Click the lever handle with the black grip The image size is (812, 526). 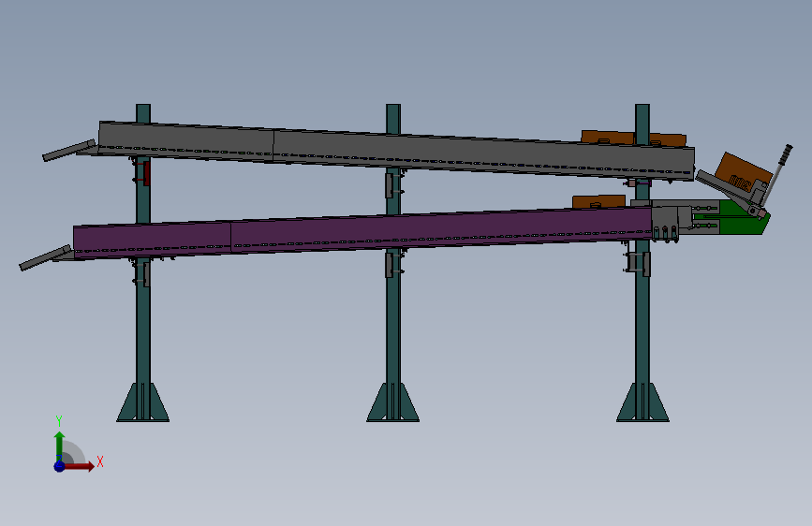[777, 173]
